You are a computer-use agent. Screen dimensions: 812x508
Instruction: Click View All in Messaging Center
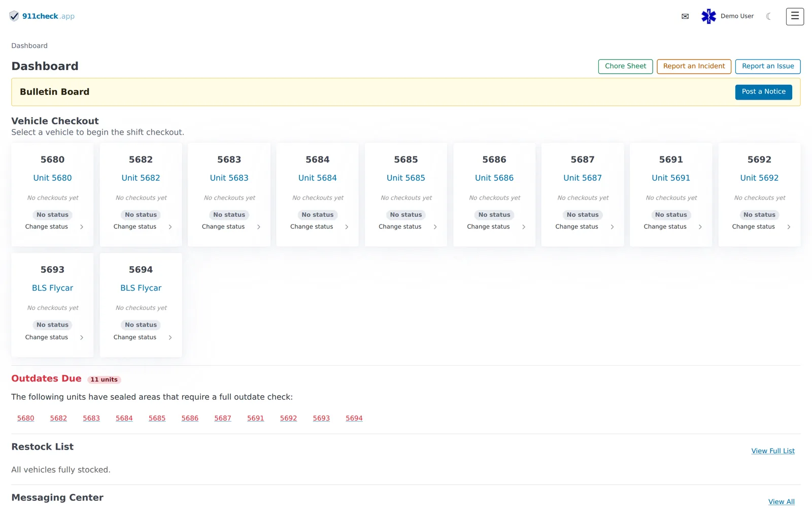(x=782, y=502)
